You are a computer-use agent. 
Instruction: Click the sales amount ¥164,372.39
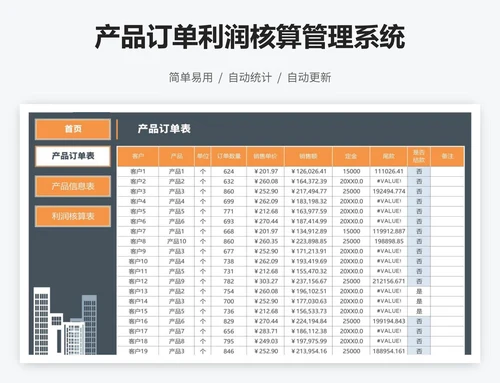click(x=309, y=181)
